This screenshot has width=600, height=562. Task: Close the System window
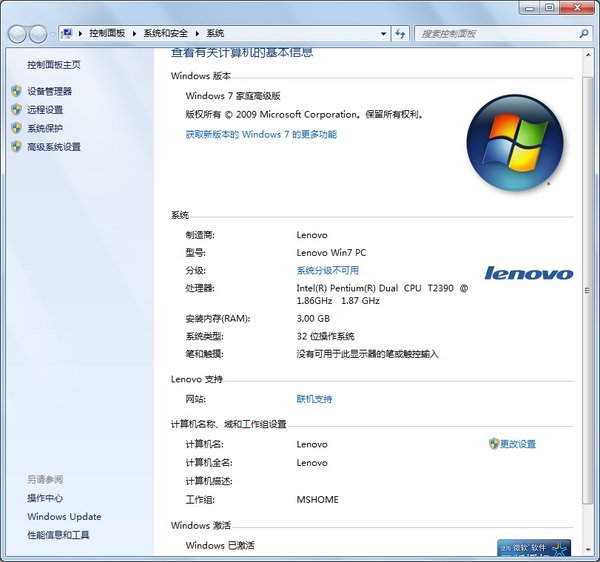click(578, 8)
